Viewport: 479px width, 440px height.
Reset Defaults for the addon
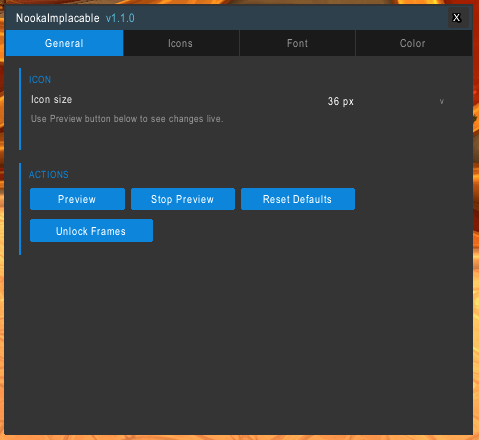(298, 199)
